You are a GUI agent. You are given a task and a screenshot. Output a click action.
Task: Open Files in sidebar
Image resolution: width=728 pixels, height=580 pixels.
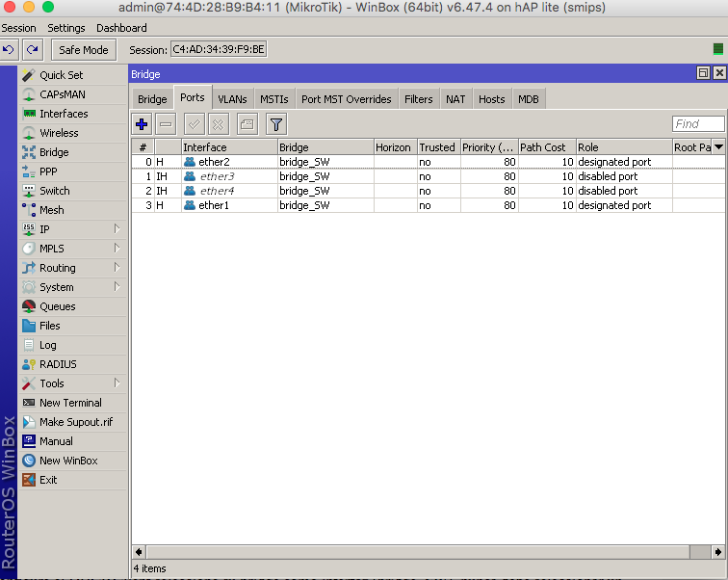(72, 326)
